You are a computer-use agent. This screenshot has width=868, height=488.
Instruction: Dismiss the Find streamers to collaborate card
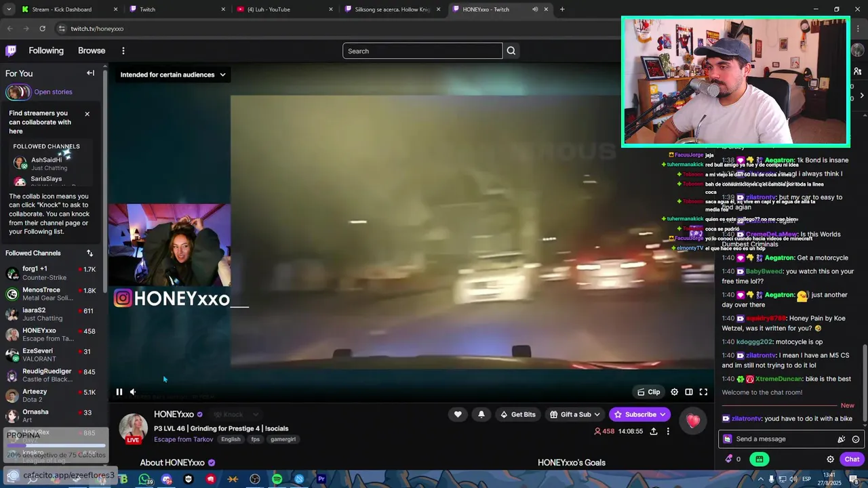pyautogui.click(x=87, y=114)
